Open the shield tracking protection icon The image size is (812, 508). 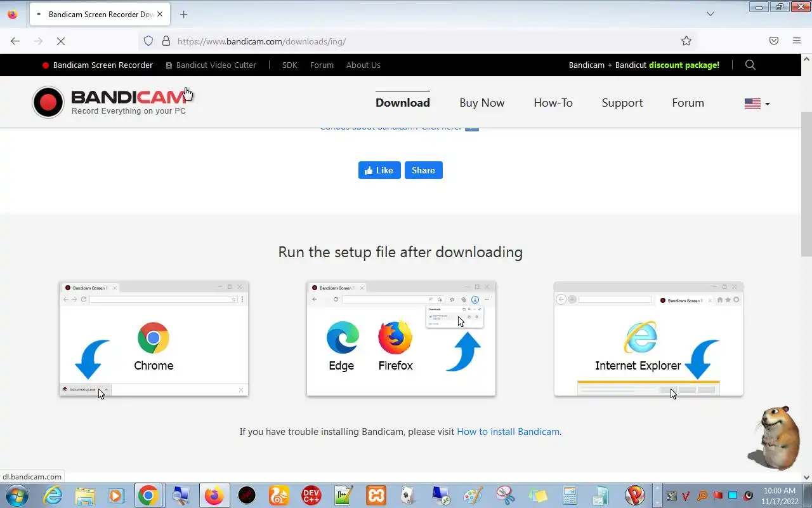click(x=148, y=41)
